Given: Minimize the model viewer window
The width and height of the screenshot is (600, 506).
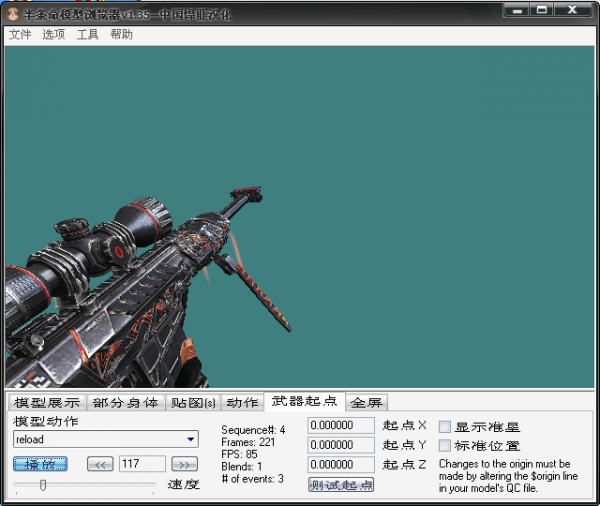Looking at the screenshot, I should (517, 10).
